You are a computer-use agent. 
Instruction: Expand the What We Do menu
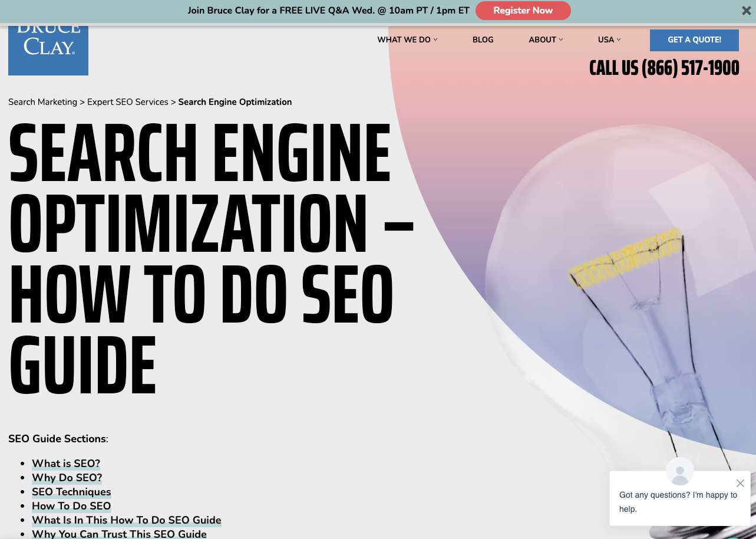[407, 40]
